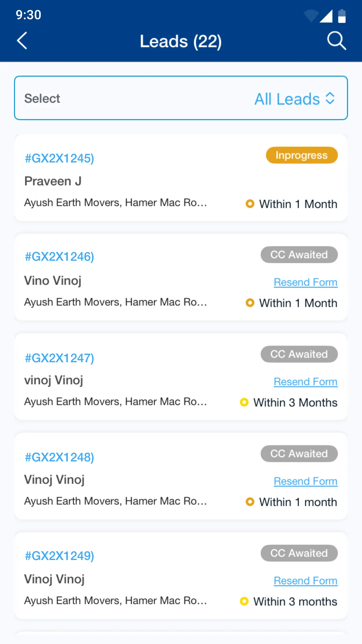Screen dimensions: 362x644
Task: Tap the orange ring icon on Praveen J's lead
Action: (x=250, y=204)
